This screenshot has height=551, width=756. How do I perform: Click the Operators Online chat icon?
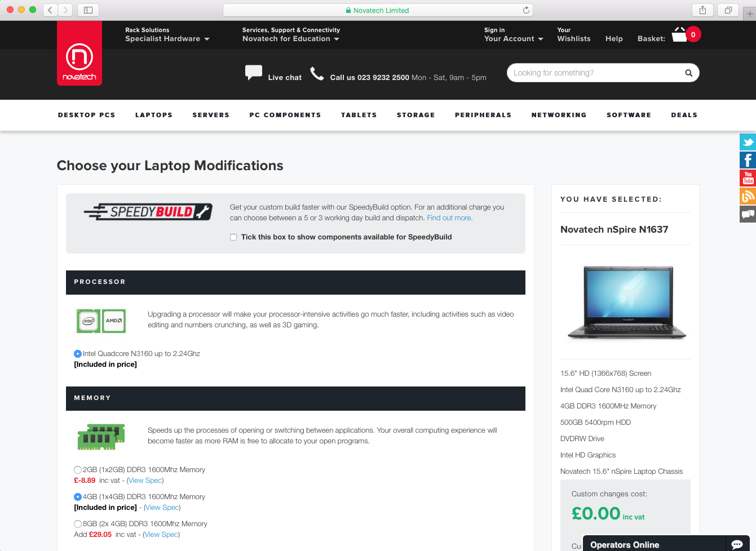pyautogui.click(x=737, y=544)
